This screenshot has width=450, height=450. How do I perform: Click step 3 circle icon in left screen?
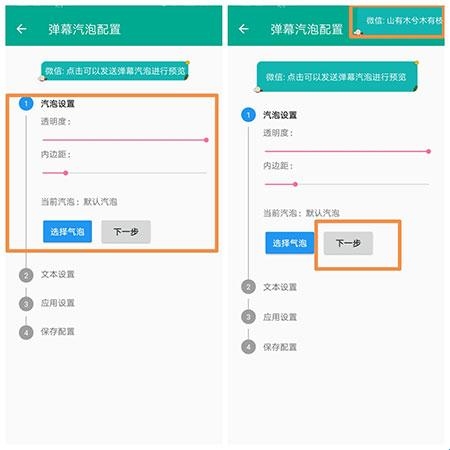pos(26,304)
